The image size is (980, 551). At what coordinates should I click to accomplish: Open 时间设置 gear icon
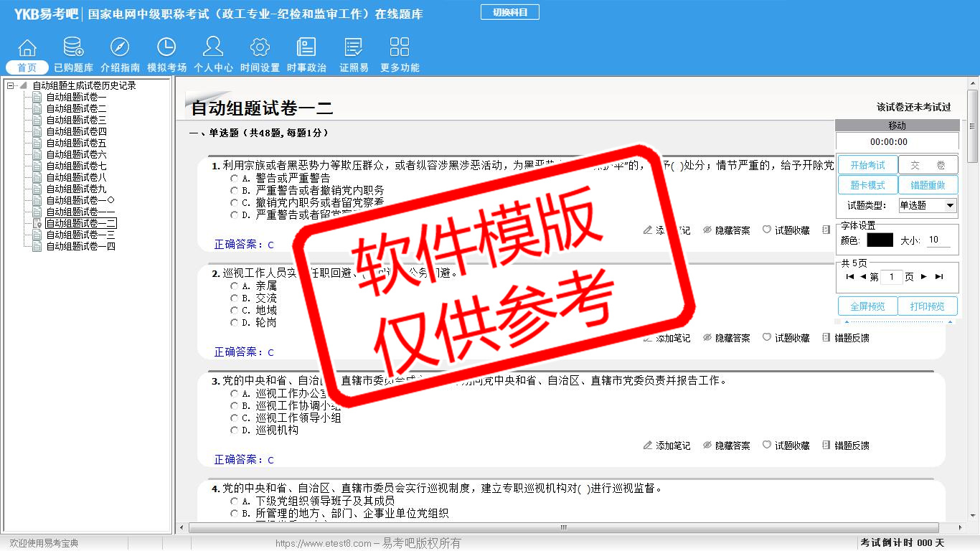pyautogui.click(x=260, y=48)
